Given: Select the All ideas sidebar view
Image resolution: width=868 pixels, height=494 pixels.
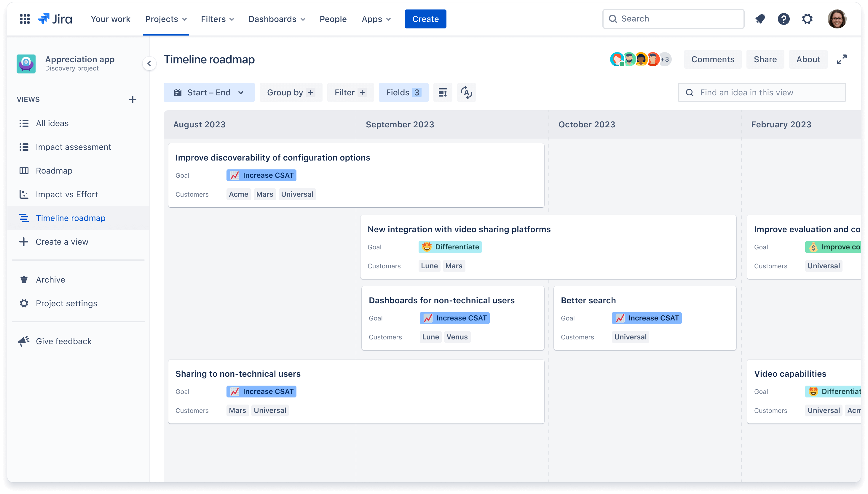Looking at the screenshot, I should [52, 123].
